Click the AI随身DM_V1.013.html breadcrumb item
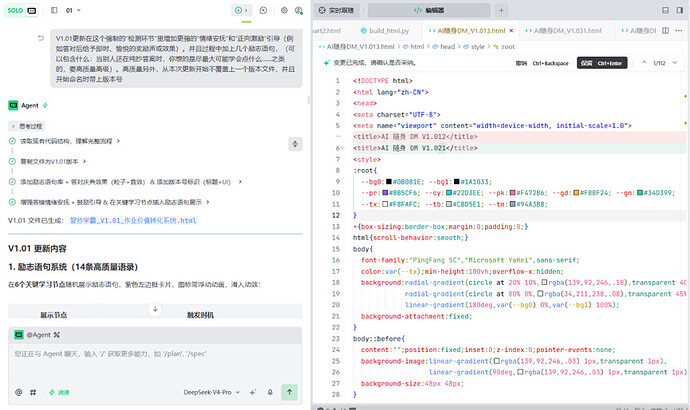Screen dimensions: 690x410 (x=356, y=47)
